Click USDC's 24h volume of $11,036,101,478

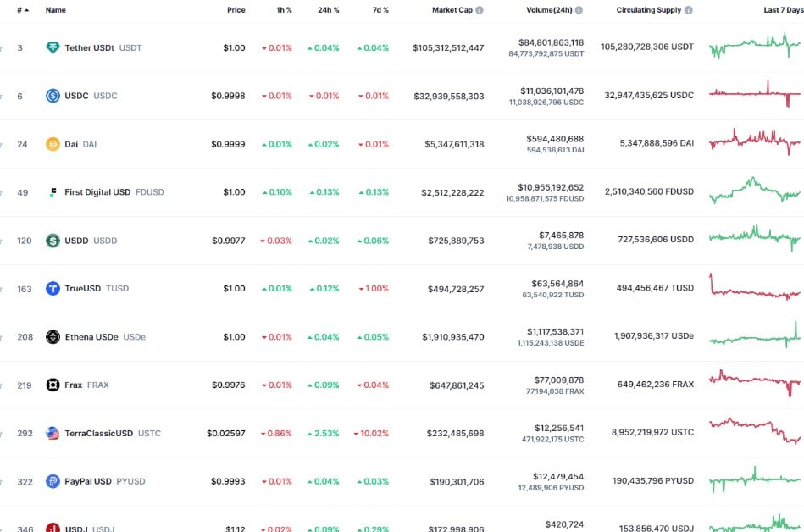pos(552,91)
